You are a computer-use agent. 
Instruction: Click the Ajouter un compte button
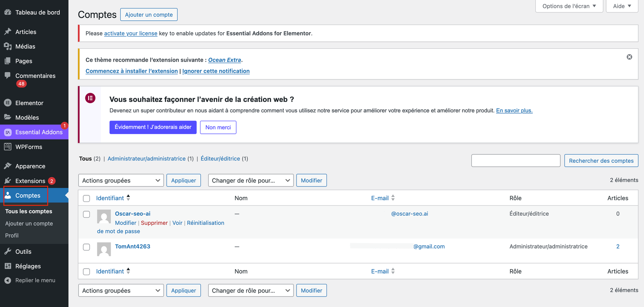pyautogui.click(x=149, y=15)
